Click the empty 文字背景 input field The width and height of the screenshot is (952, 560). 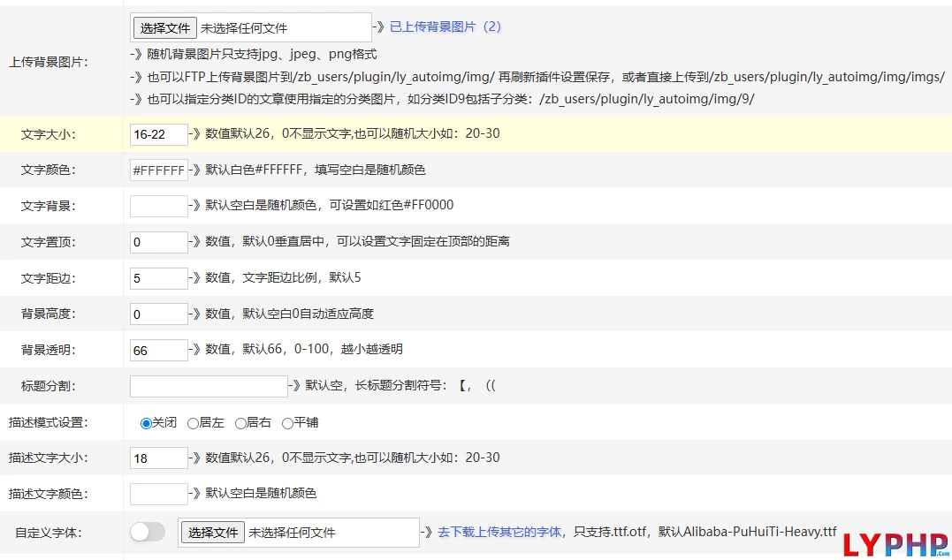[159, 206]
